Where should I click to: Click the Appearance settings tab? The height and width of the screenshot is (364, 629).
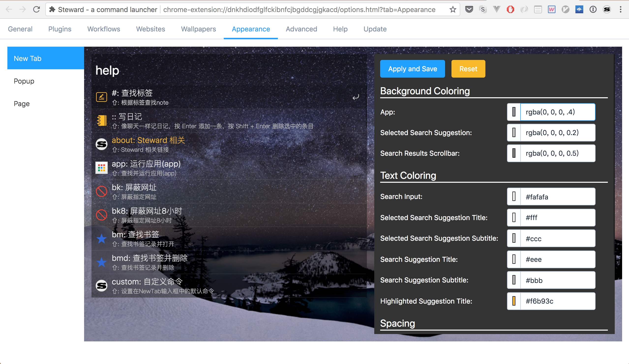pos(250,29)
